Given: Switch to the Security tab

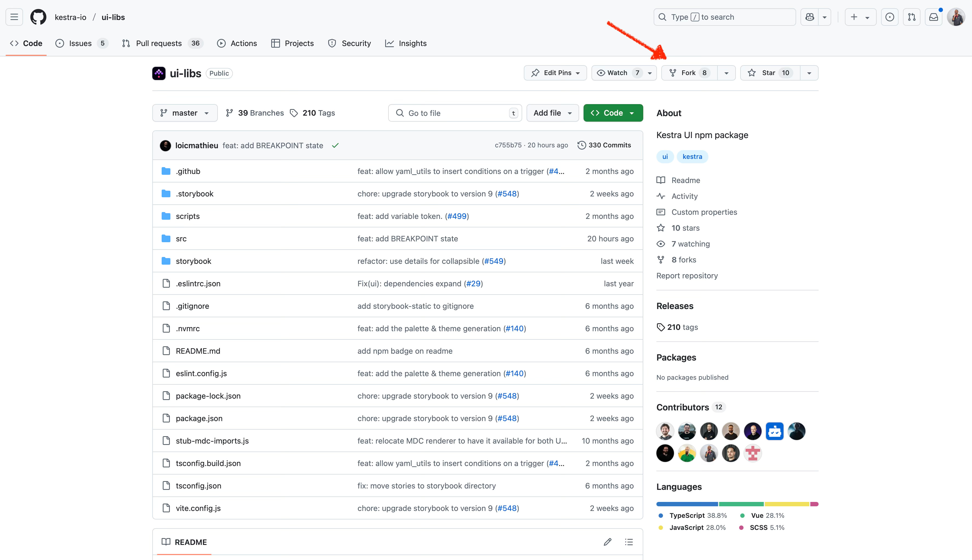Looking at the screenshot, I should tap(350, 43).
